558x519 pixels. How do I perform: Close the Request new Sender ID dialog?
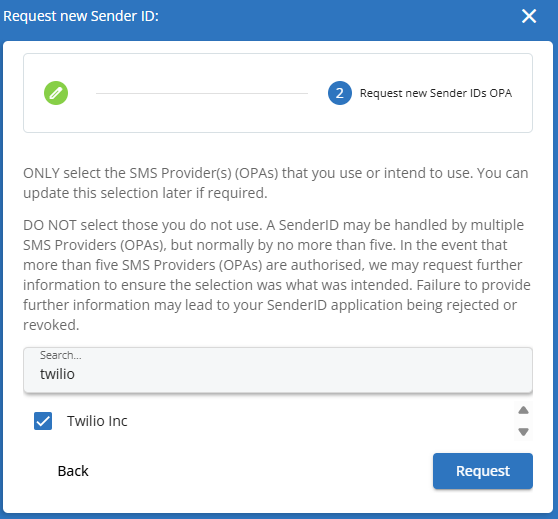[529, 16]
